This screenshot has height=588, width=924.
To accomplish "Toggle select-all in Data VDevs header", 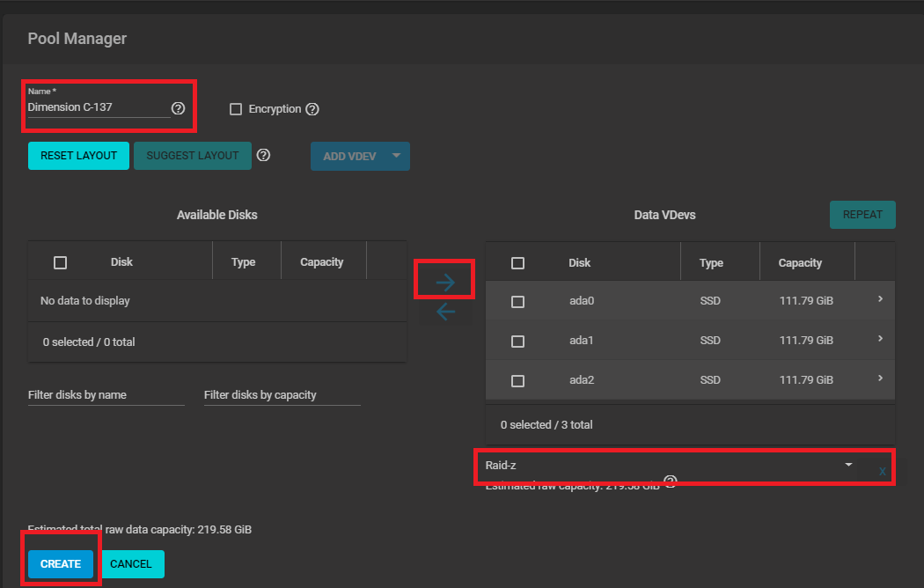I will coord(517,263).
